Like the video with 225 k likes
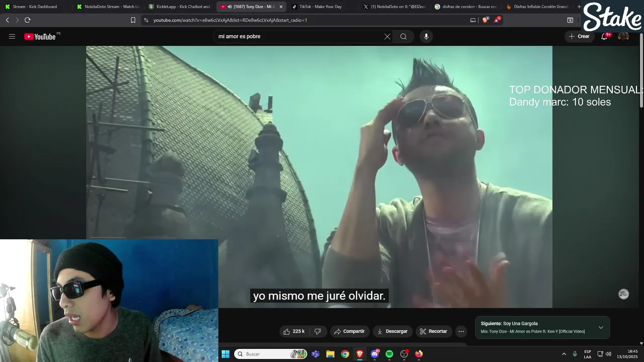This screenshot has width=644, height=362. pos(295,331)
